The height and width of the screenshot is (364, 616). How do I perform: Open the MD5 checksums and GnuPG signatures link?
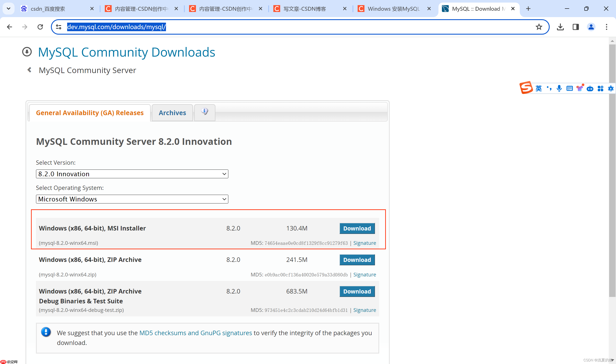point(196,333)
